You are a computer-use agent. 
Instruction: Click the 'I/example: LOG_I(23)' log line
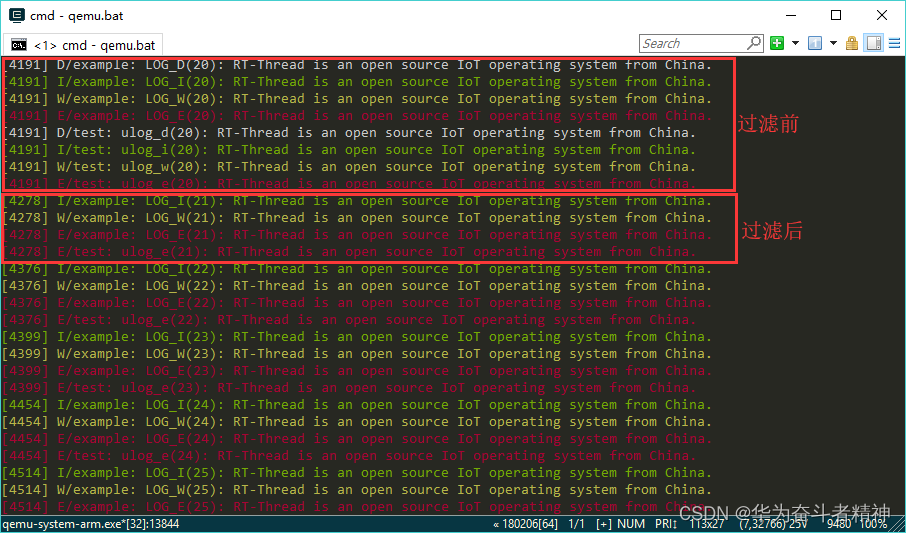[x=357, y=336]
